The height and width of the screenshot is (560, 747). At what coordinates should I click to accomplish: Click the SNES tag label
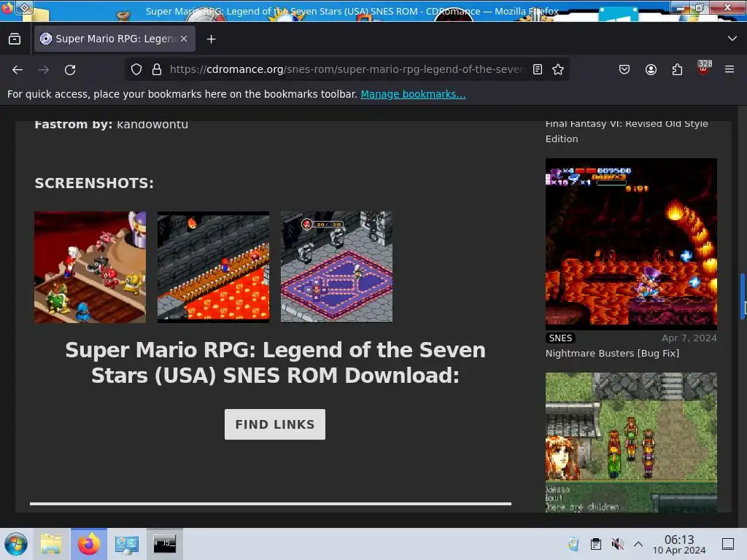point(560,338)
